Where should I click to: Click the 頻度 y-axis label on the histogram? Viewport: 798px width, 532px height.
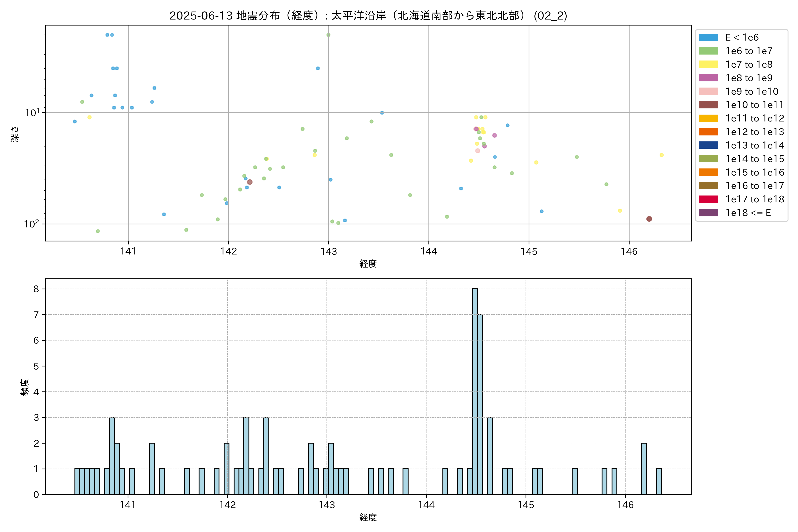(25, 387)
